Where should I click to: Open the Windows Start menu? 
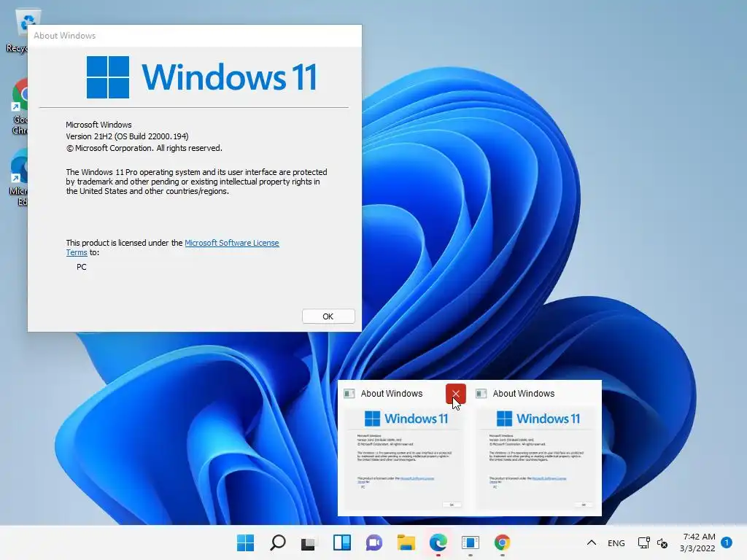pos(245,542)
